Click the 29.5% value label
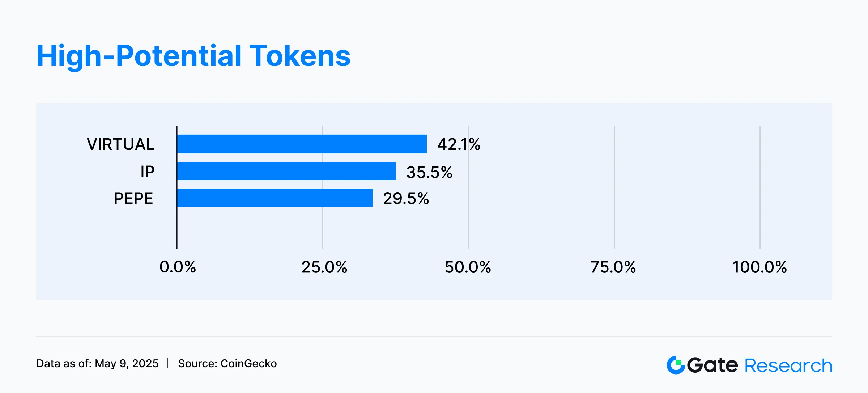 pos(406,199)
